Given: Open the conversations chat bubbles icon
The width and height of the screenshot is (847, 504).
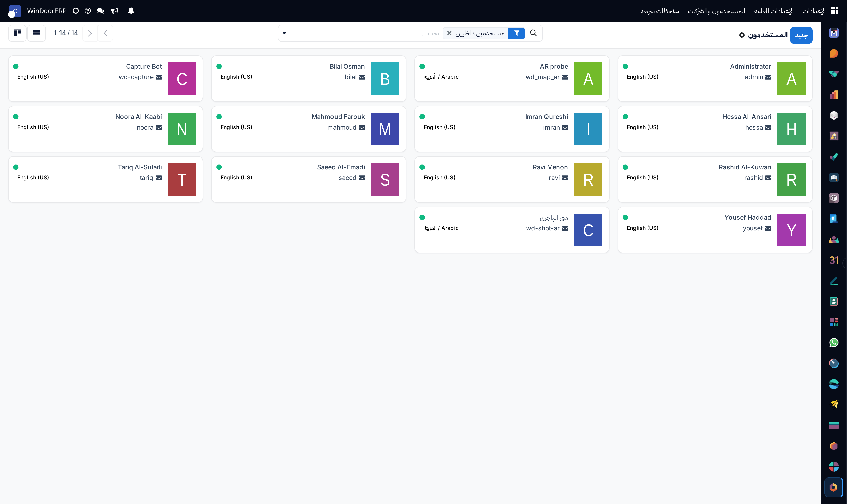Looking at the screenshot, I should (x=100, y=11).
